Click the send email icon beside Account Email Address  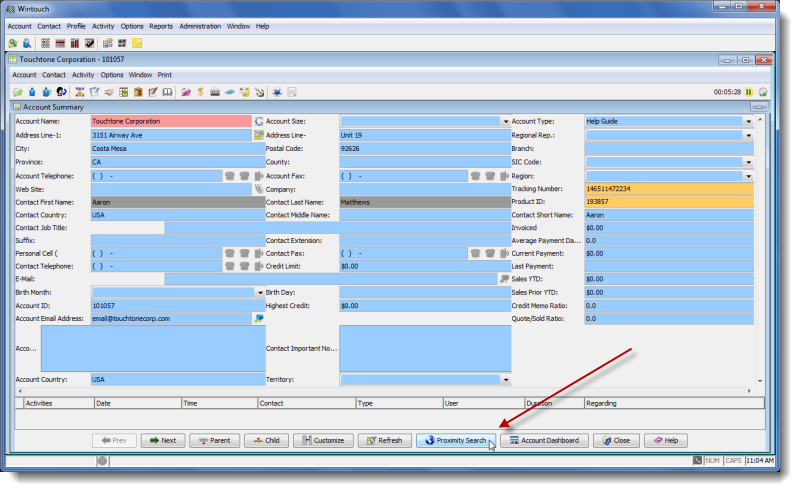click(259, 318)
